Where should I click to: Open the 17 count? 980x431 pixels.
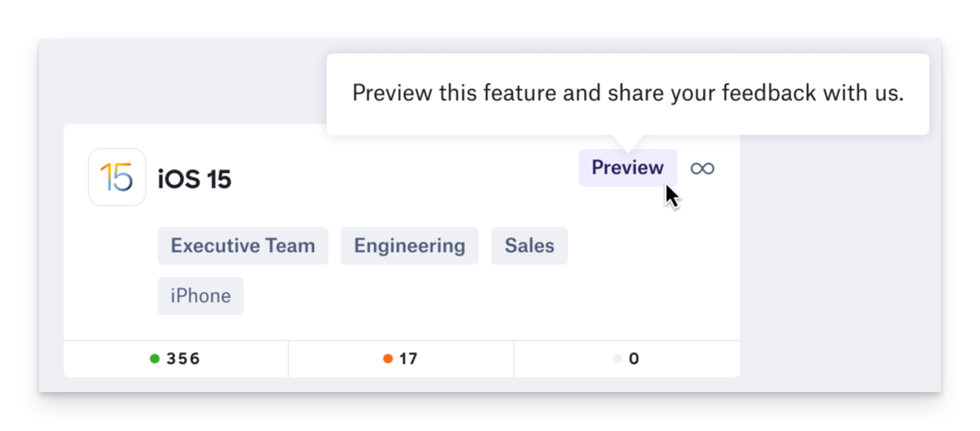pyautogui.click(x=409, y=359)
